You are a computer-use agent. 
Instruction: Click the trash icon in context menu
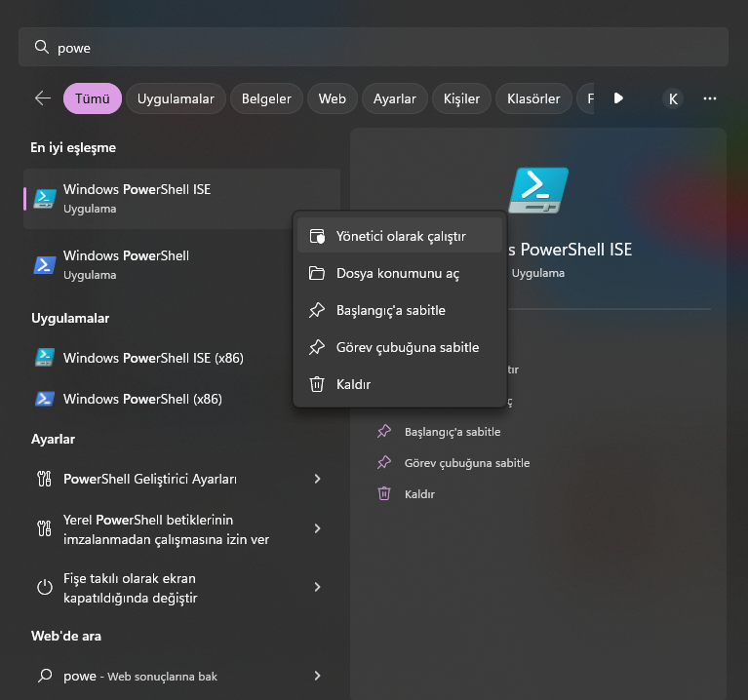[x=317, y=384]
